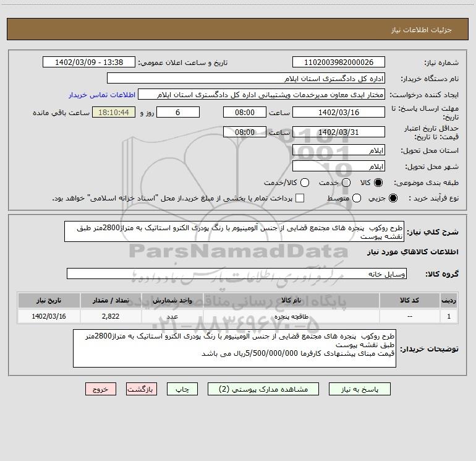This screenshot has width=476, height=461.
Task: Toggle the اسناد خزانه اسلامی payment checkbox
Action: [x=300, y=198]
